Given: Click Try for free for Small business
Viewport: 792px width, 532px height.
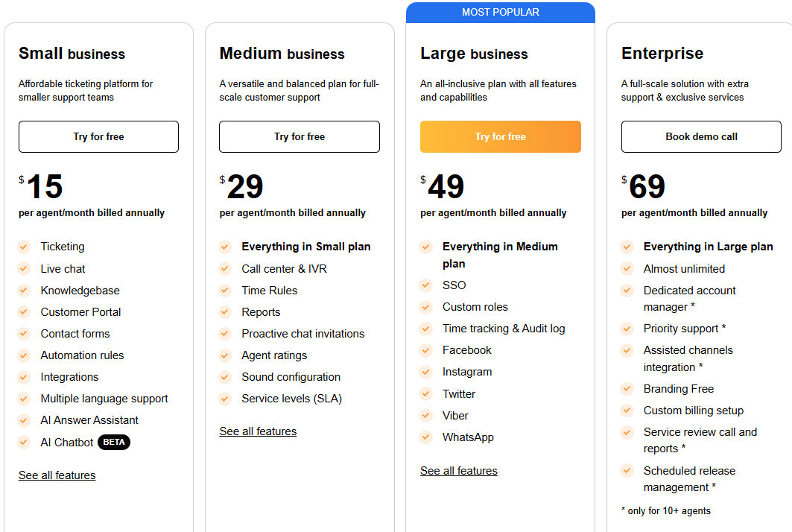Looking at the screenshot, I should (98, 136).
